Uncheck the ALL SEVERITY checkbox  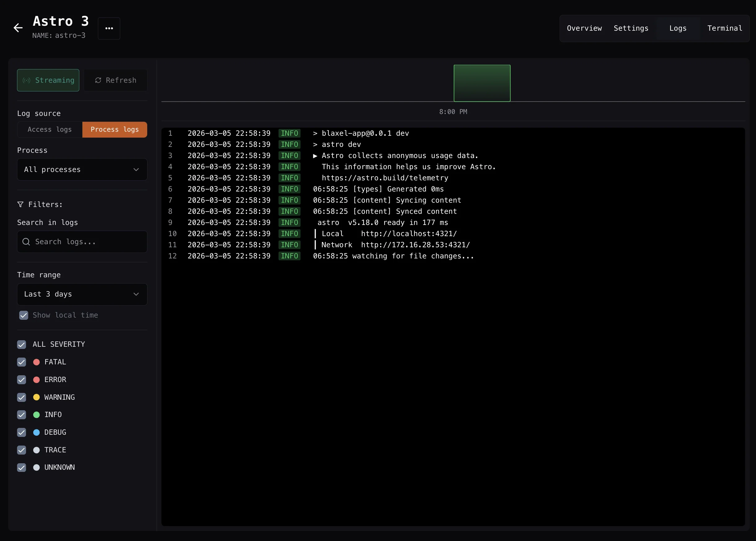point(22,345)
